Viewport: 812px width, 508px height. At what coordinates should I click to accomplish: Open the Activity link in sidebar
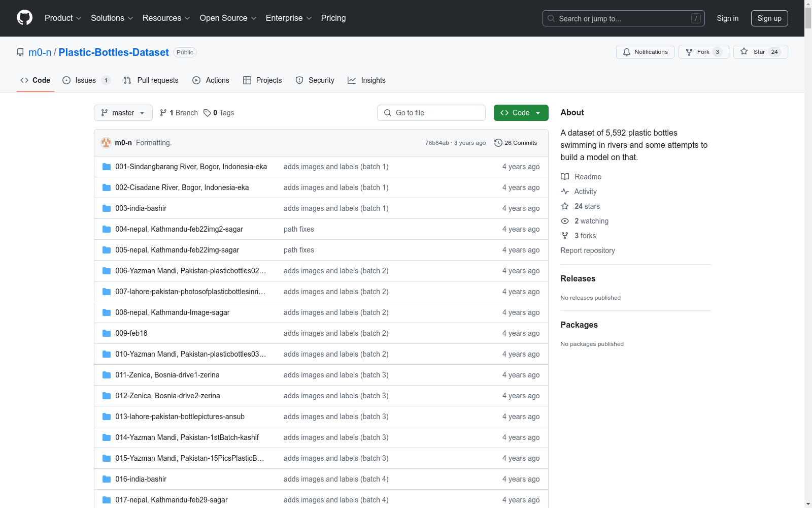pyautogui.click(x=585, y=192)
